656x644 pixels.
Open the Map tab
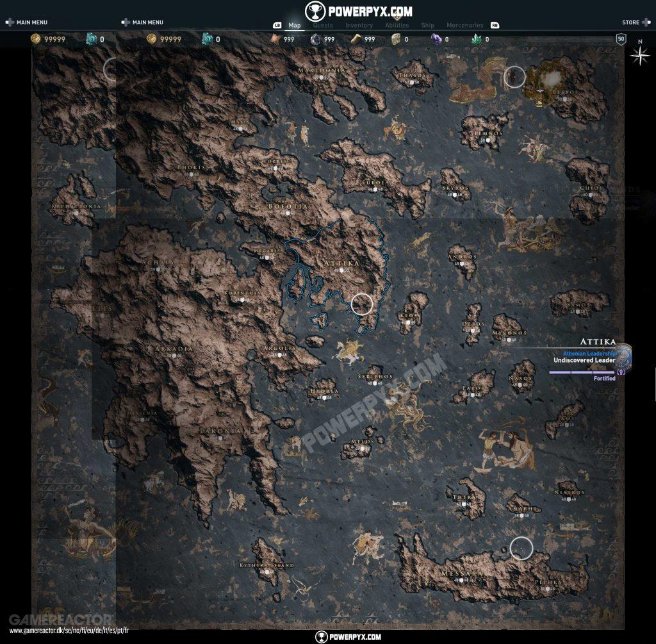[295, 25]
